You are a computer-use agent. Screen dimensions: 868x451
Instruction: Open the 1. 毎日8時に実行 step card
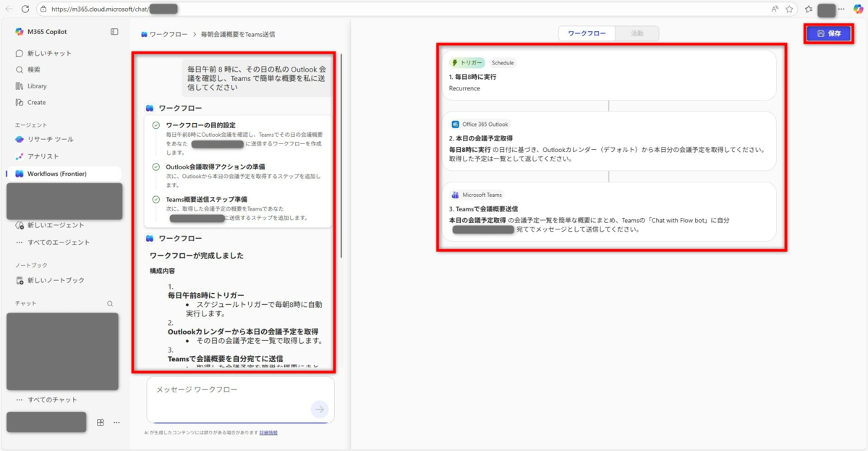608,75
